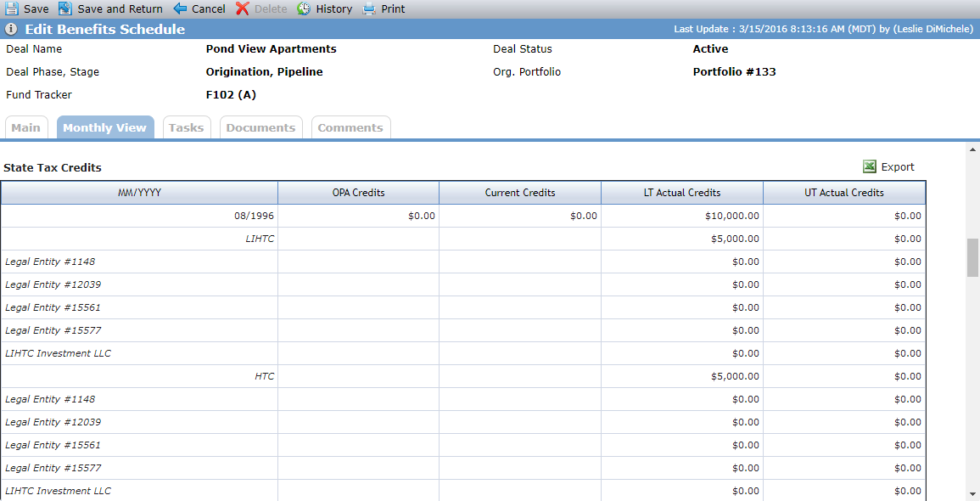Screen dimensions: 980x501
Task: Choose Save and Return
Action: click(120, 8)
